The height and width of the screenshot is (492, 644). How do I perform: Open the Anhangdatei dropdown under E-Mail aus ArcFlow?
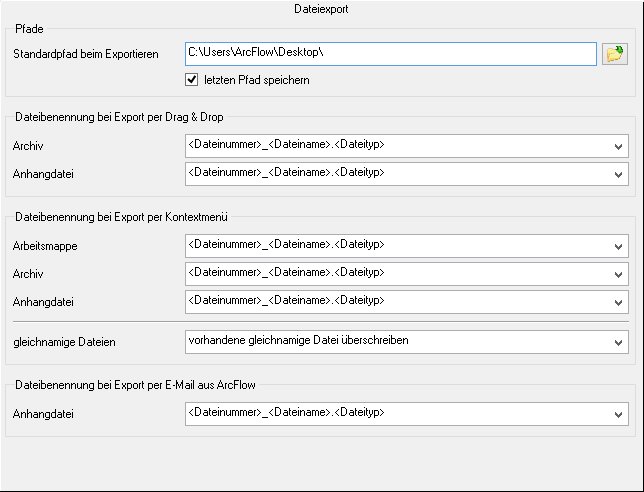point(407,414)
